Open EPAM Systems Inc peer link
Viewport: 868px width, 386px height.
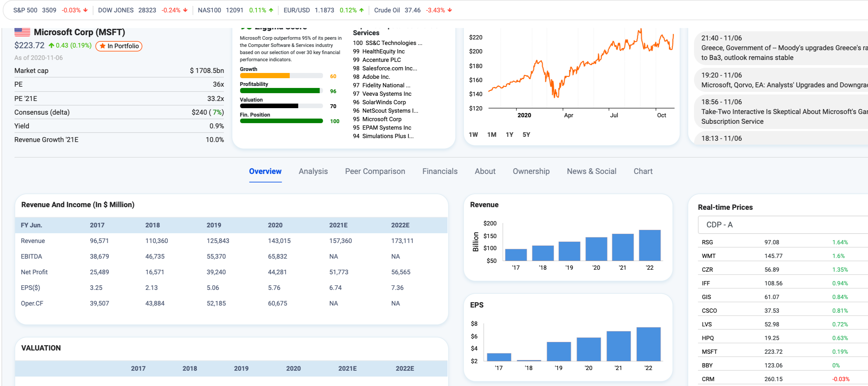click(x=387, y=128)
